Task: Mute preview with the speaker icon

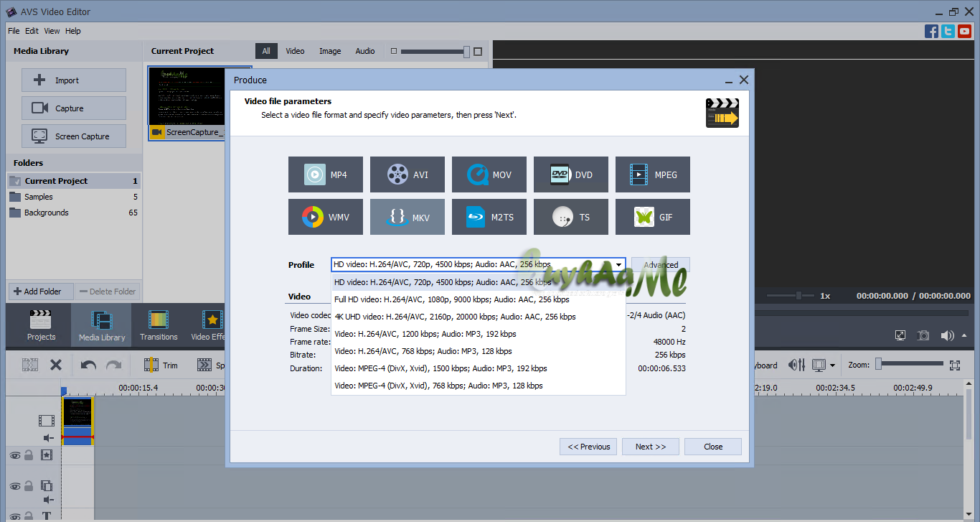Action: coord(947,335)
